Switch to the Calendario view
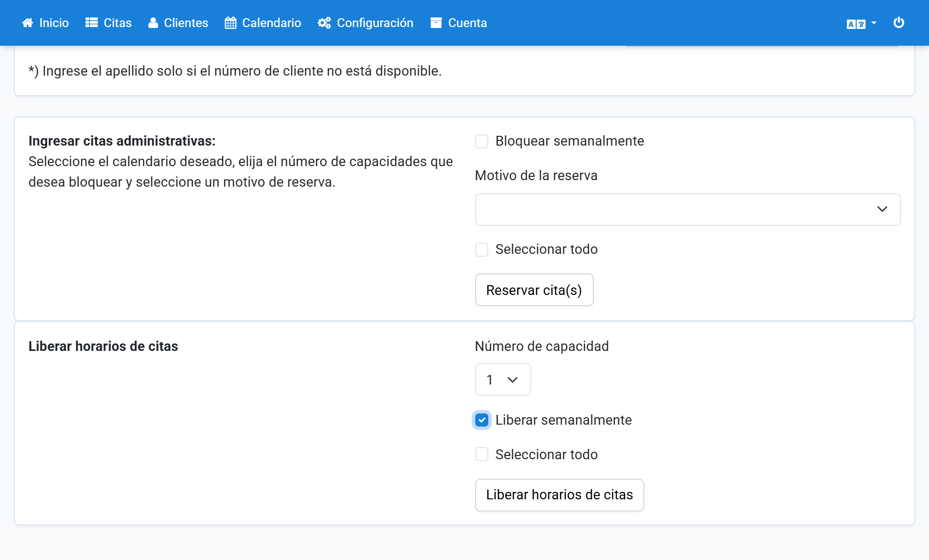Image resolution: width=929 pixels, height=560 pixels. pyautogui.click(x=263, y=23)
